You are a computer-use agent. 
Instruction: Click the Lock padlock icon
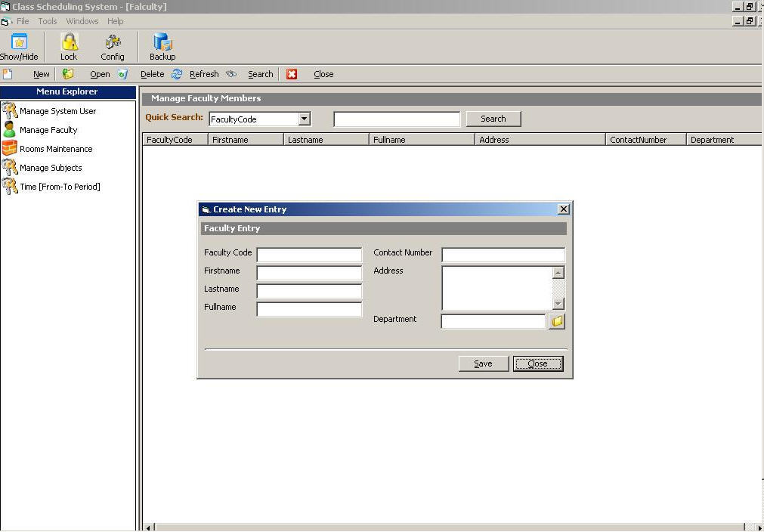pos(70,42)
